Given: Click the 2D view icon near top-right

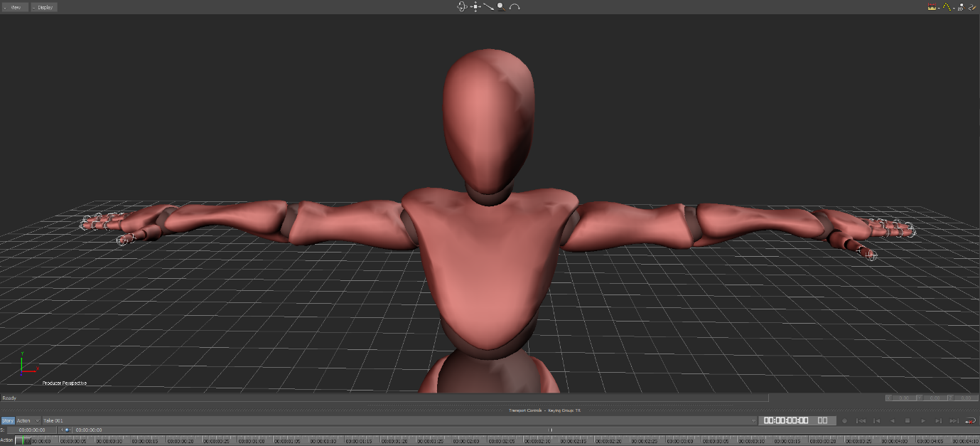Looking at the screenshot, I should click(x=962, y=7).
